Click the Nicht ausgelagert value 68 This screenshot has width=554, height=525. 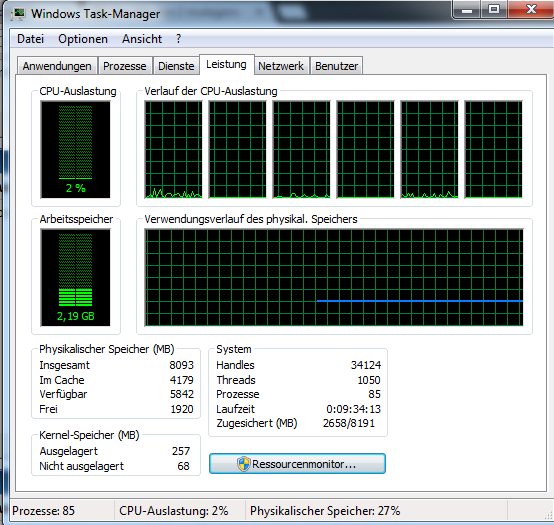pyautogui.click(x=183, y=466)
